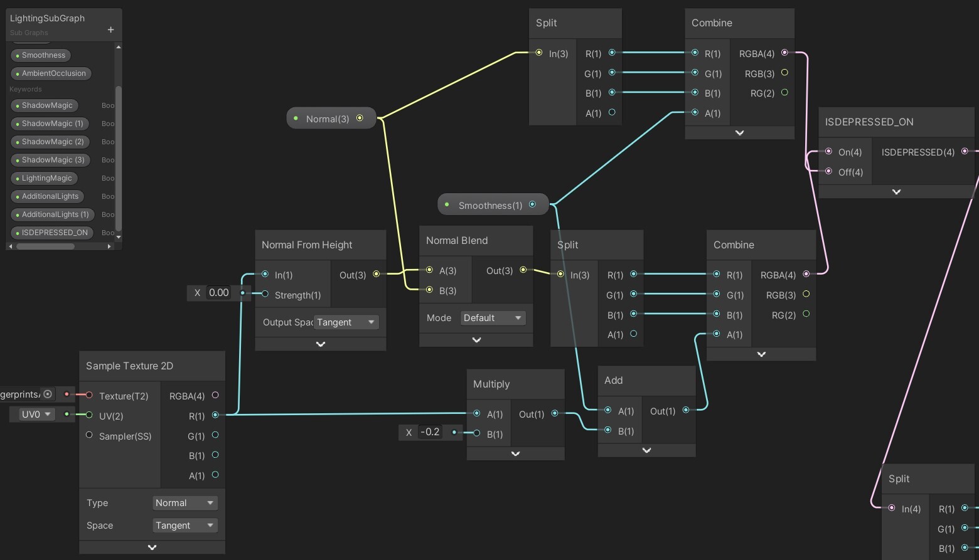The width and height of the screenshot is (979, 560).
Task: Click the blackboard horizontal scrollbar
Action: tap(45, 246)
